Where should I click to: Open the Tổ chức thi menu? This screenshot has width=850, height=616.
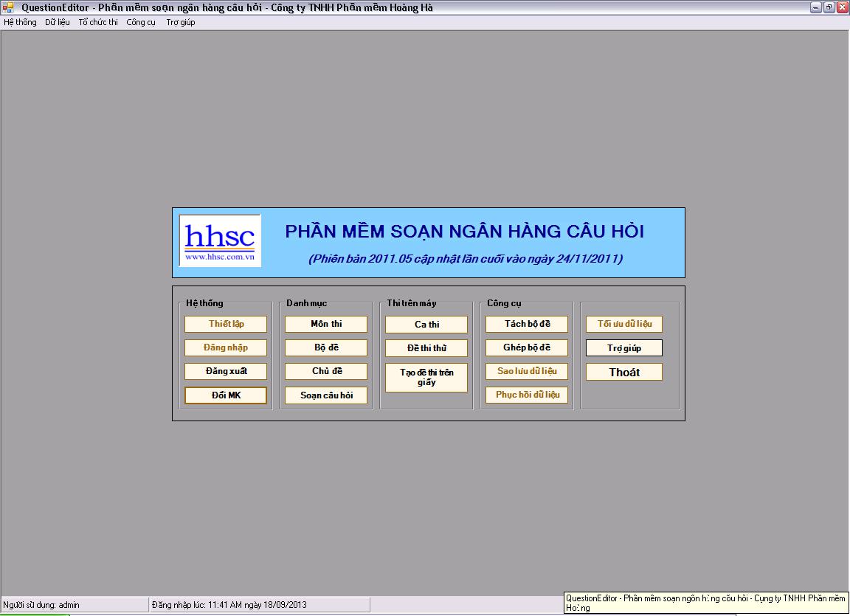point(98,22)
